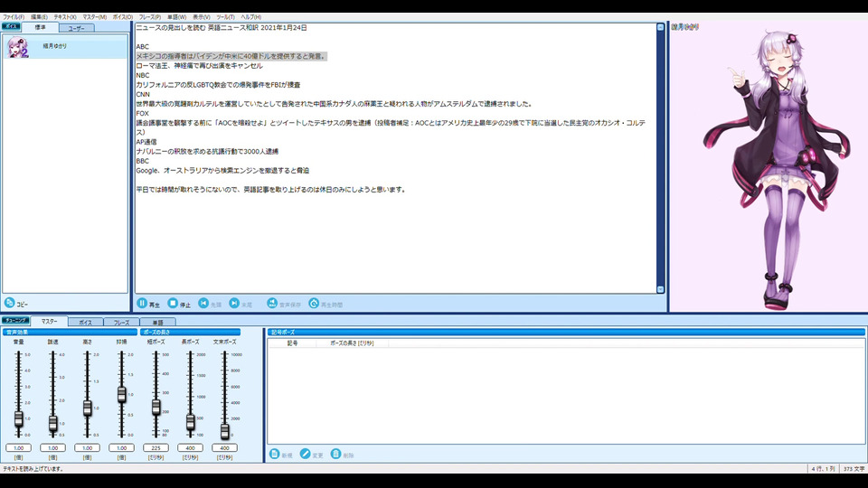Open the 編集(E) menu
Screen dimensions: 868x488
coord(39,17)
